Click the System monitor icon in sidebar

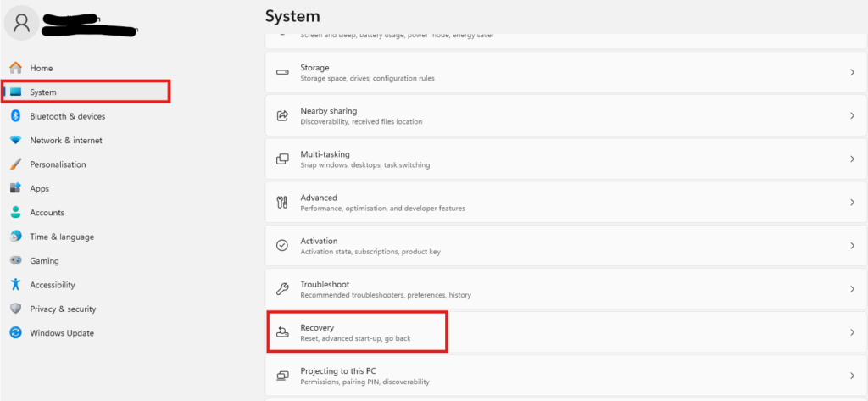coord(15,92)
